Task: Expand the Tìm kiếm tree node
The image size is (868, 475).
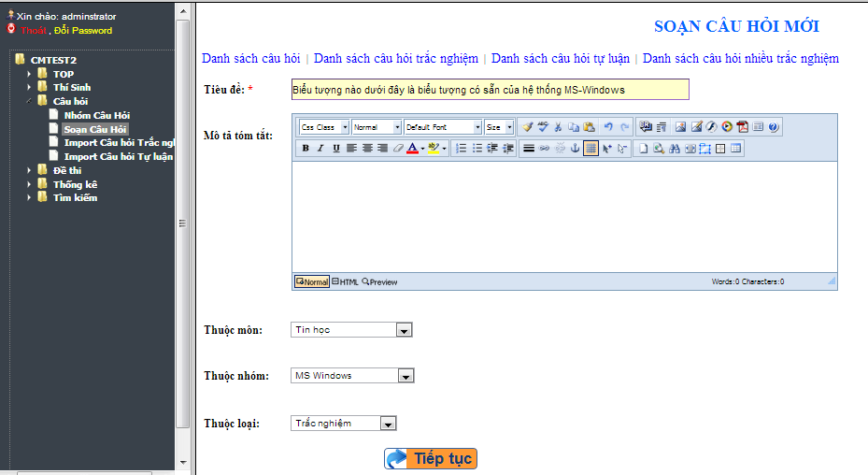Action: pos(29,197)
